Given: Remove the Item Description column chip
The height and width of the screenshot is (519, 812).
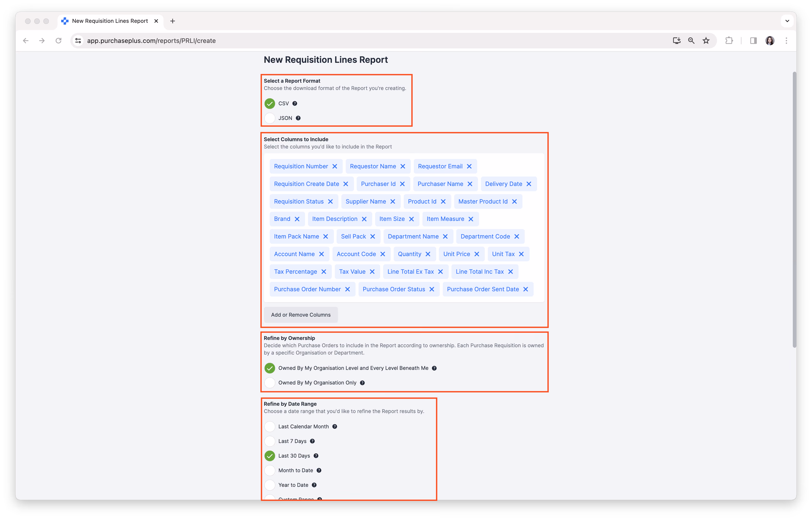Looking at the screenshot, I should tap(364, 219).
